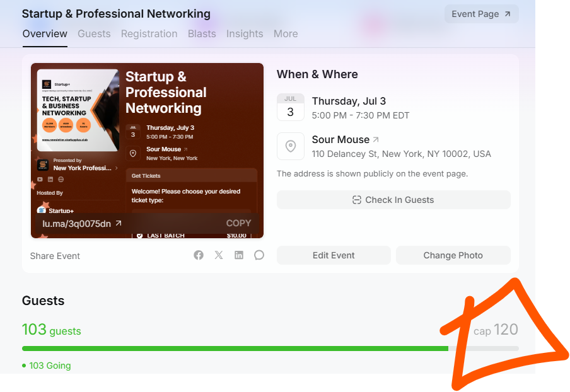Click 'Thursday, Jul 3' date text
The image size is (570, 392).
coord(349,101)
